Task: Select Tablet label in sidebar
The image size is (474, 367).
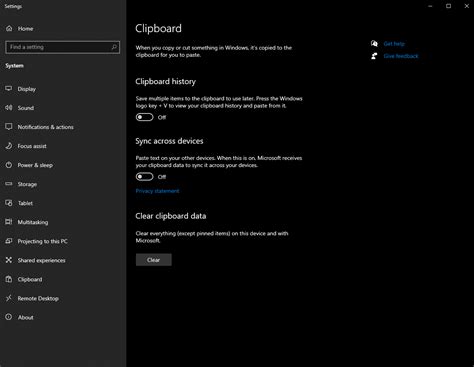Action: [x=25, y=203]
